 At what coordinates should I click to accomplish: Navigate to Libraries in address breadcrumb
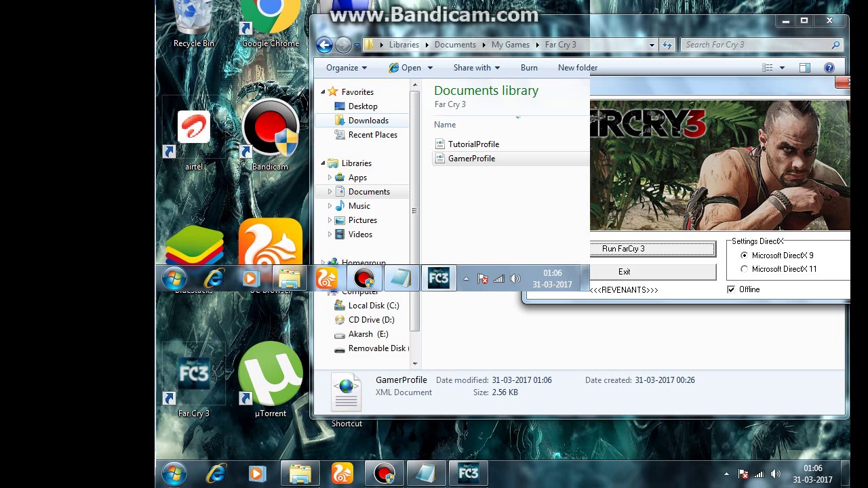tap(404, 45)
